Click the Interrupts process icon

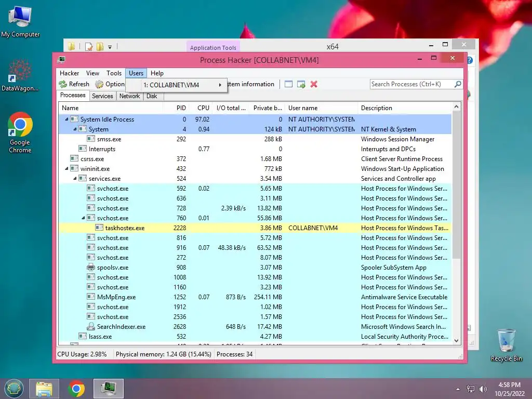83,149
